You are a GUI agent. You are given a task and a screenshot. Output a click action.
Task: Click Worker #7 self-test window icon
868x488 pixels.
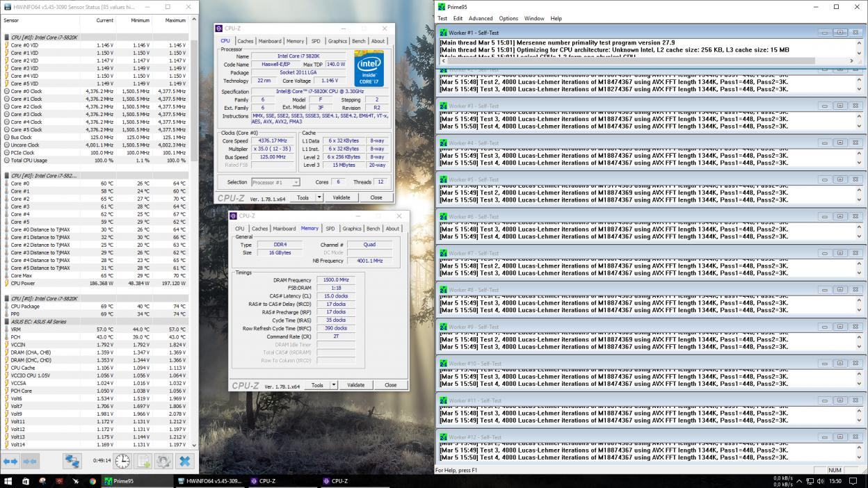[x=444, y=253]
